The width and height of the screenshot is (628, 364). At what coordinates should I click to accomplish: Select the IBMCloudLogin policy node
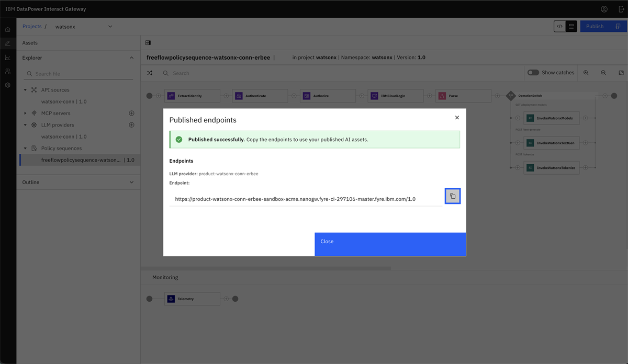pyautogui.click(x=395, y=96)
